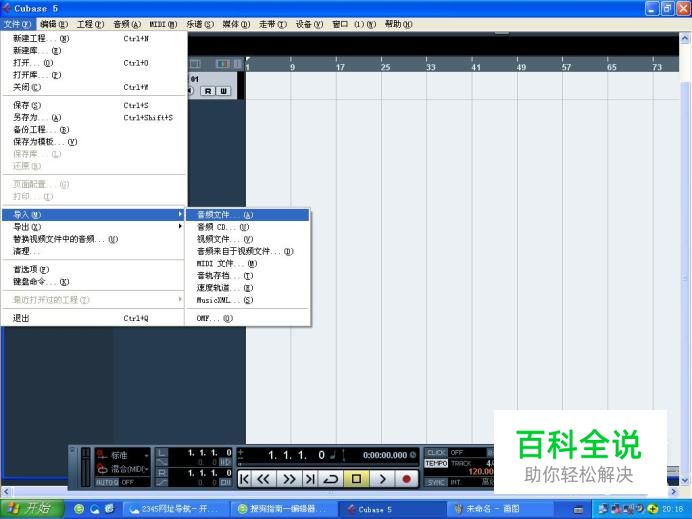The image size is (692, 519).
Task: Choose 音轨存档 import option
Action: pos(248,276)
